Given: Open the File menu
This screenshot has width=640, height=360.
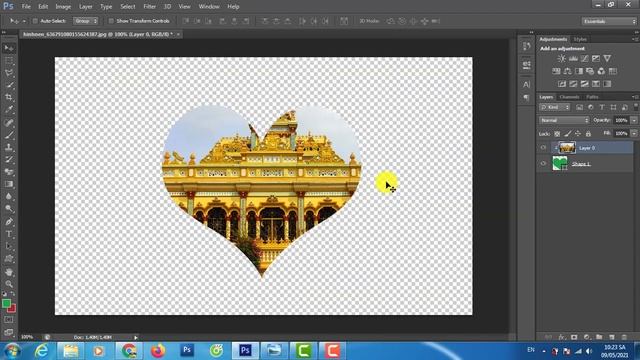Looking at the screenshot, I should 26,7.
